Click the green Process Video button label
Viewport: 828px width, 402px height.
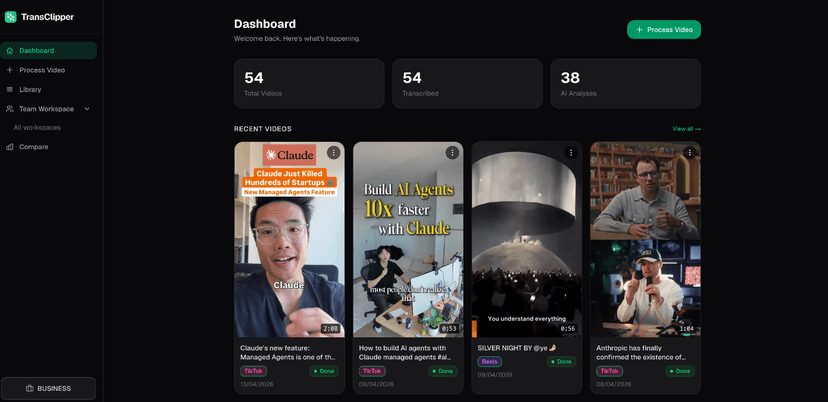tap(670, 30)
